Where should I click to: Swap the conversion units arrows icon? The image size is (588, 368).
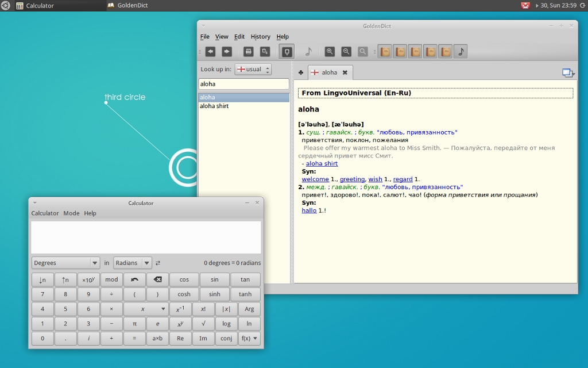pos(158,263)
